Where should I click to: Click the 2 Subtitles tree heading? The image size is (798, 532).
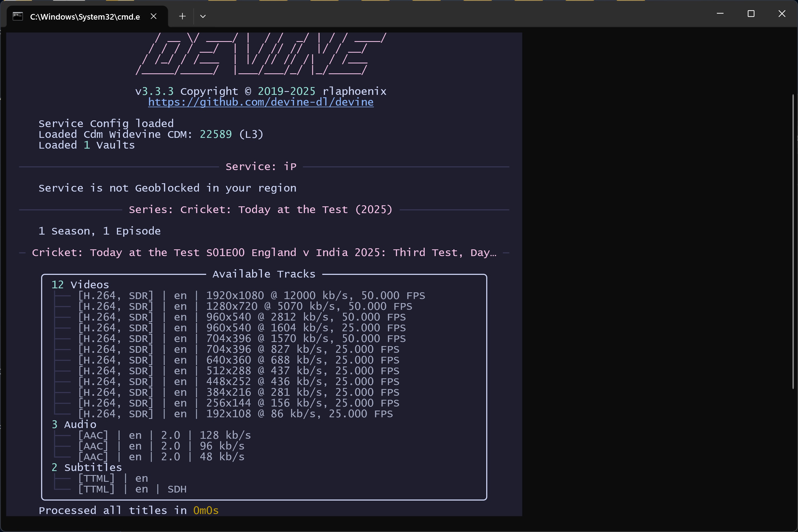coord(87,468)
